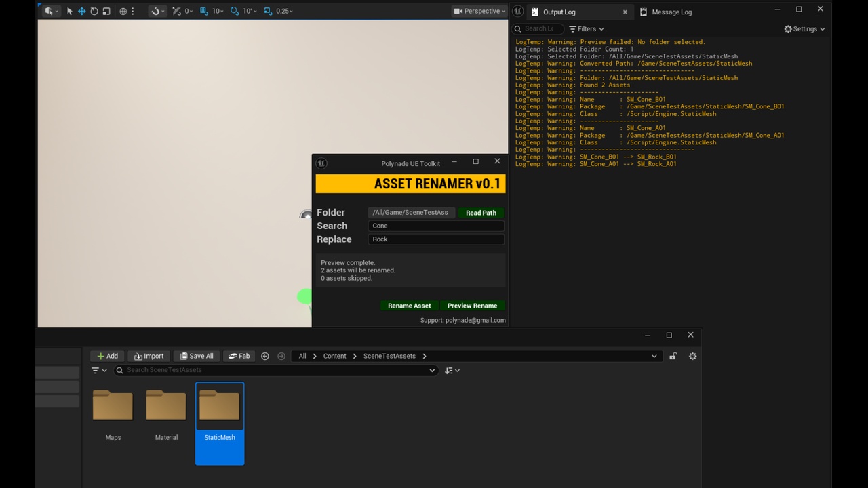Click the Search field containing Cone

(436, 226)
